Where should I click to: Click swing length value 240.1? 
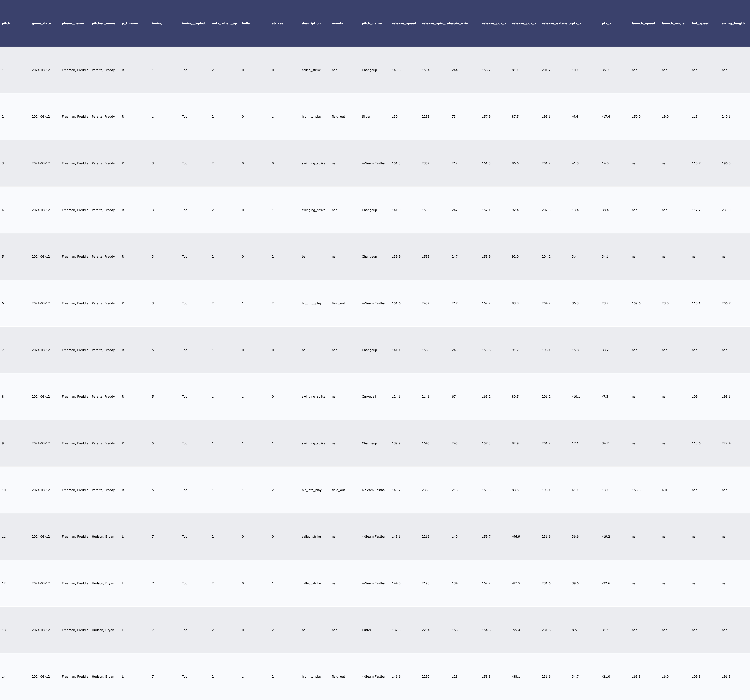point(726,116)
